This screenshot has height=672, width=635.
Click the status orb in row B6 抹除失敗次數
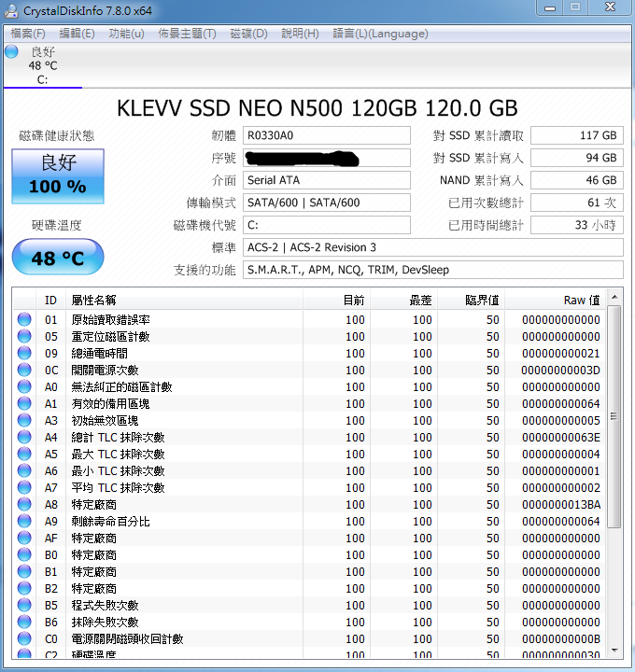click(x=24, y=622)
